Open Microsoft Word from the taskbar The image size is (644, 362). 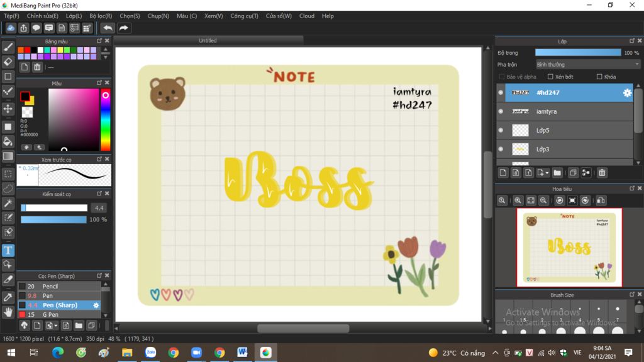tap(242, 353)
